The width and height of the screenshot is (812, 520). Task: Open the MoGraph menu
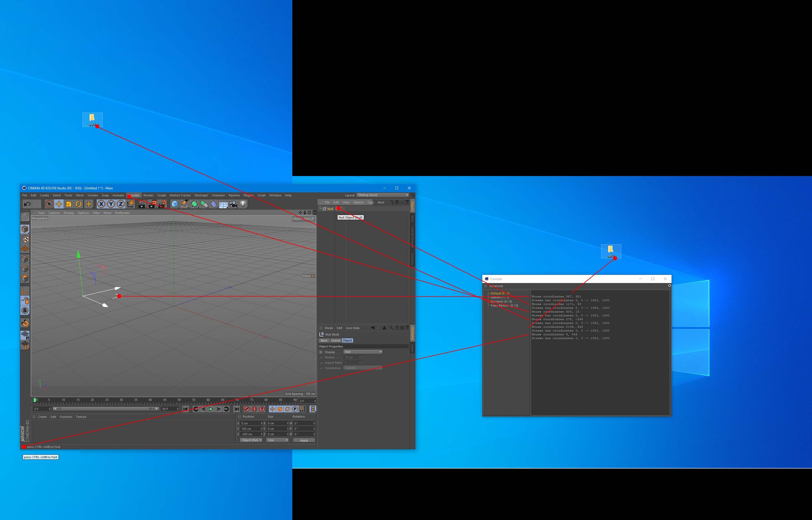tap(201, 195)
